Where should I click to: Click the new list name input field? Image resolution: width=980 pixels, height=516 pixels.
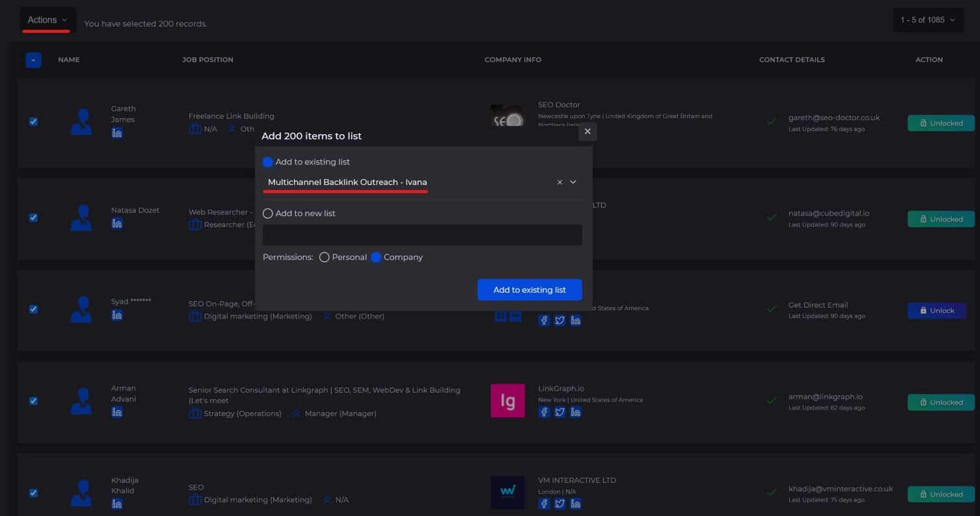pyautogui.click(x=422, y=235)
